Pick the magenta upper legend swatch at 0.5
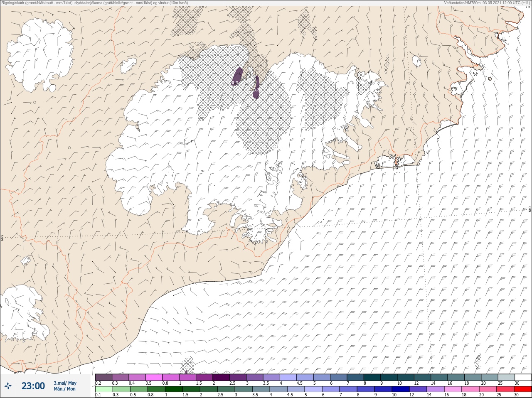This screenshot has width=532, height=398. pyautogui.click(x=154, y=378)
